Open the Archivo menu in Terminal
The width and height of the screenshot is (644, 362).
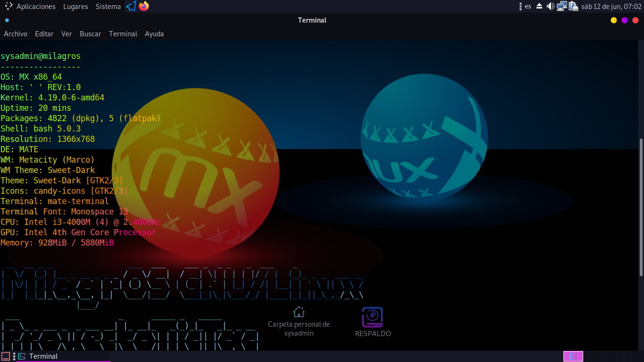[16, 34]
